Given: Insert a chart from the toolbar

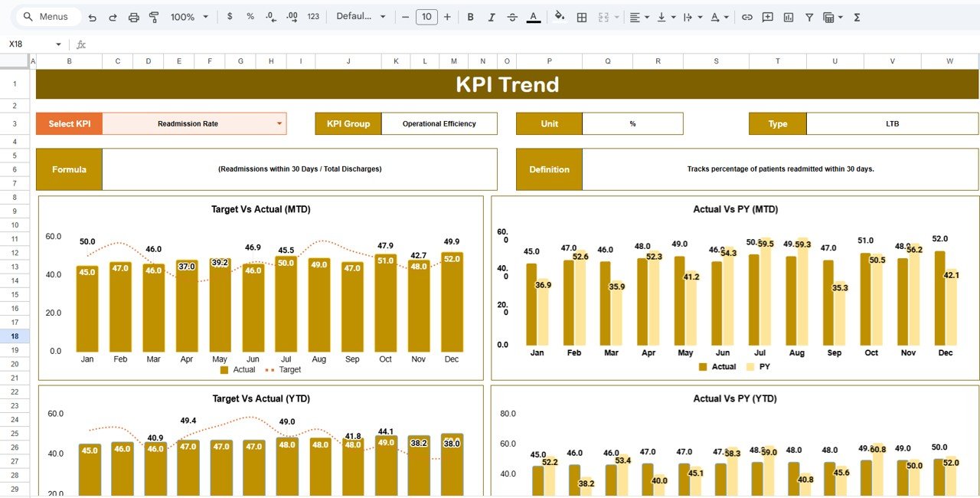Looking at the screenshot, I should point(789,17).
